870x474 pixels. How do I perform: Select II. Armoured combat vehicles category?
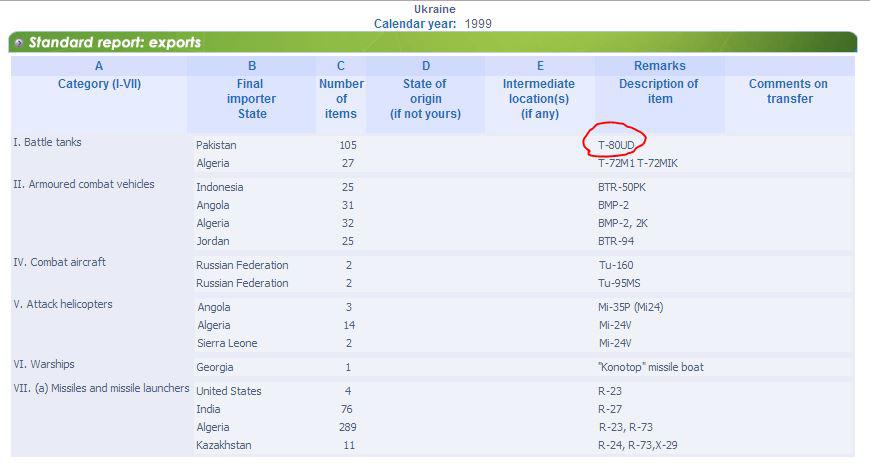[x=84, y=184]
